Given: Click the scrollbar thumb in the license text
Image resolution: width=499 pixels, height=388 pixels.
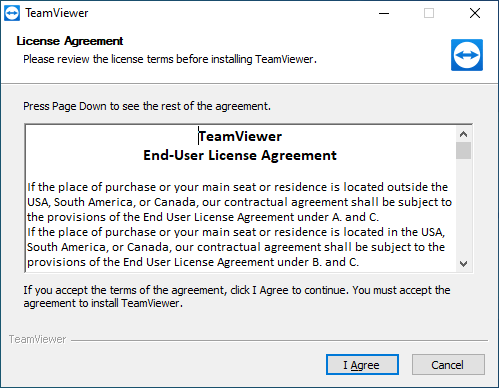Looking at the screenshot, I should (x=463, y=151).
